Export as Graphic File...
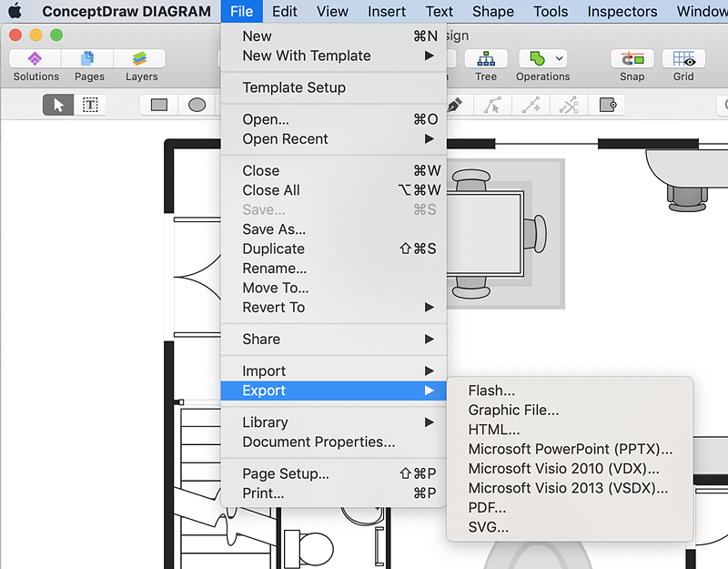The height and width of the screenshot is (569, 728). (570, 411)
